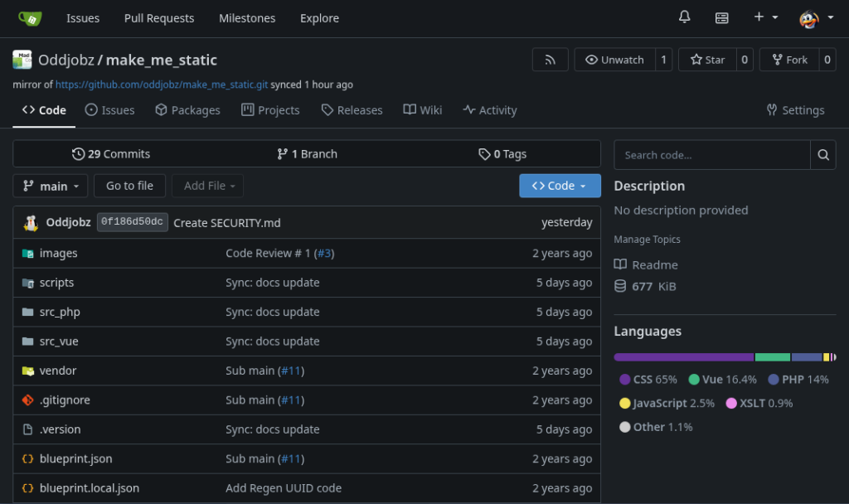
Task: Click the purple CSS segment in language bar
Action: (683, 357)
